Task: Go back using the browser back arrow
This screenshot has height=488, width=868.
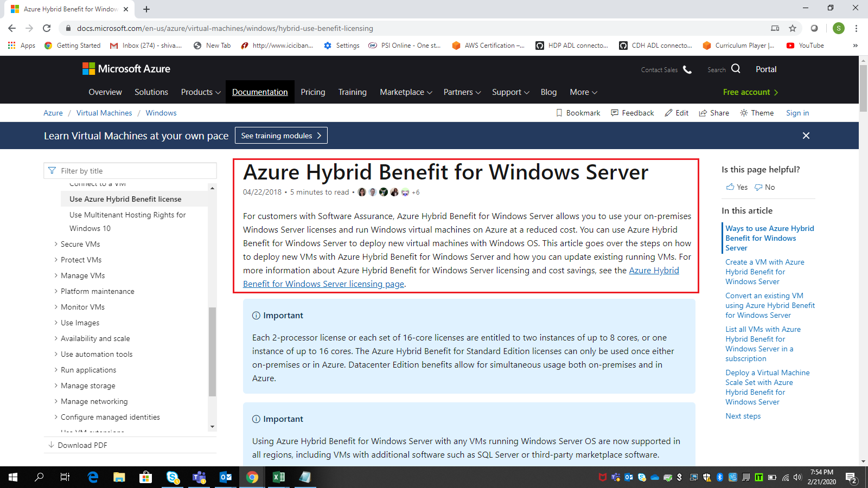Action: coord(12,28)
